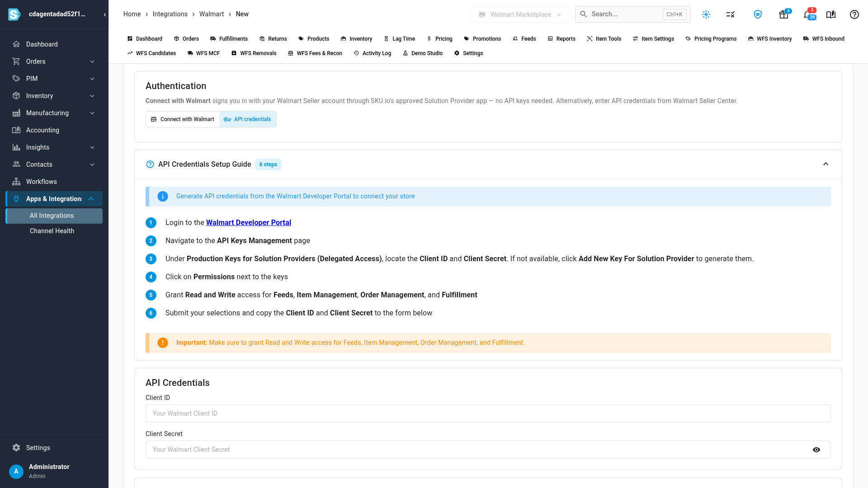The height and width of the screenshot is (488, 868).
Task: Go to Integrations breadcrumb
Action: (170, 14)
